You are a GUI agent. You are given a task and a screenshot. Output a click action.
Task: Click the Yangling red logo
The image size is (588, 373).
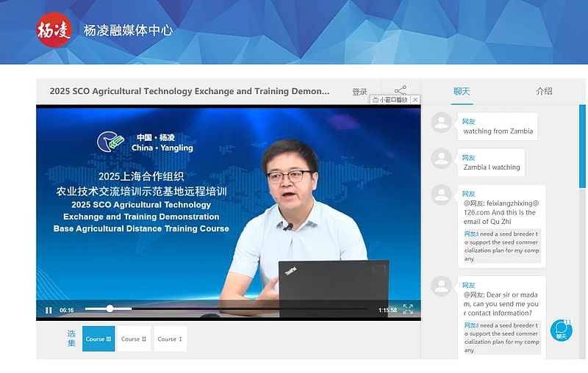[54, 30]
